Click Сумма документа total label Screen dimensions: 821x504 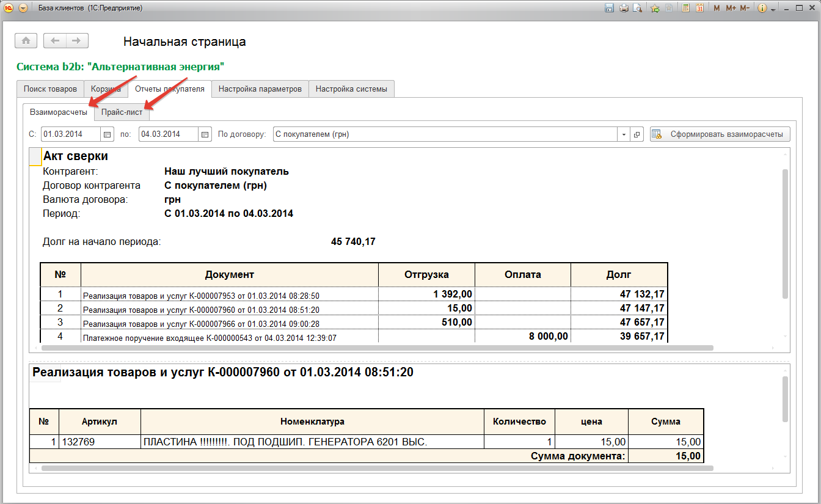578,456
